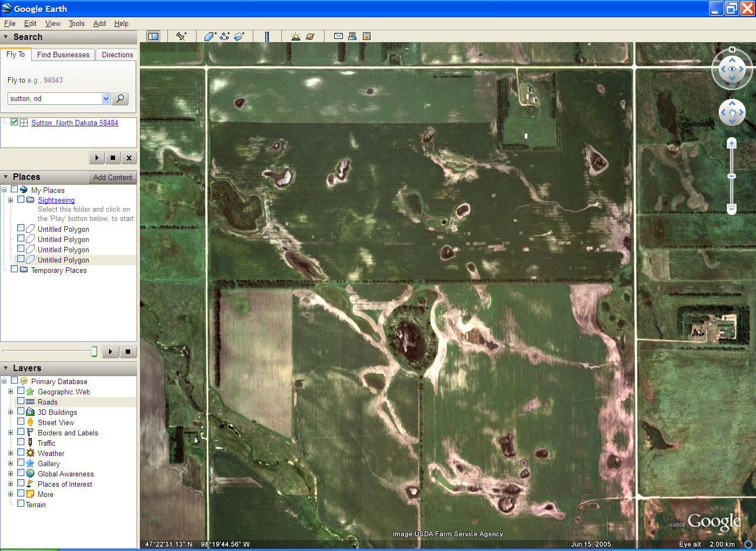This screenshot has width=756, height=551.
Task: Open the Help menu
Action: coord(122,23)
